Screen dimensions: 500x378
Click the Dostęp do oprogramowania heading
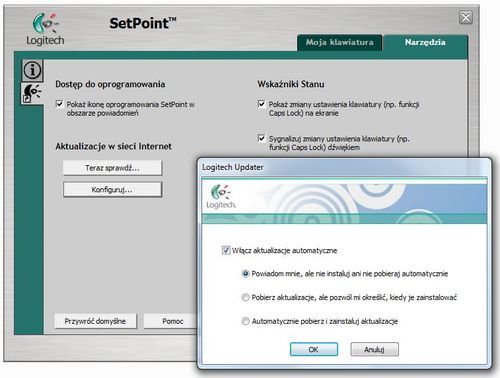click(110, 84)
